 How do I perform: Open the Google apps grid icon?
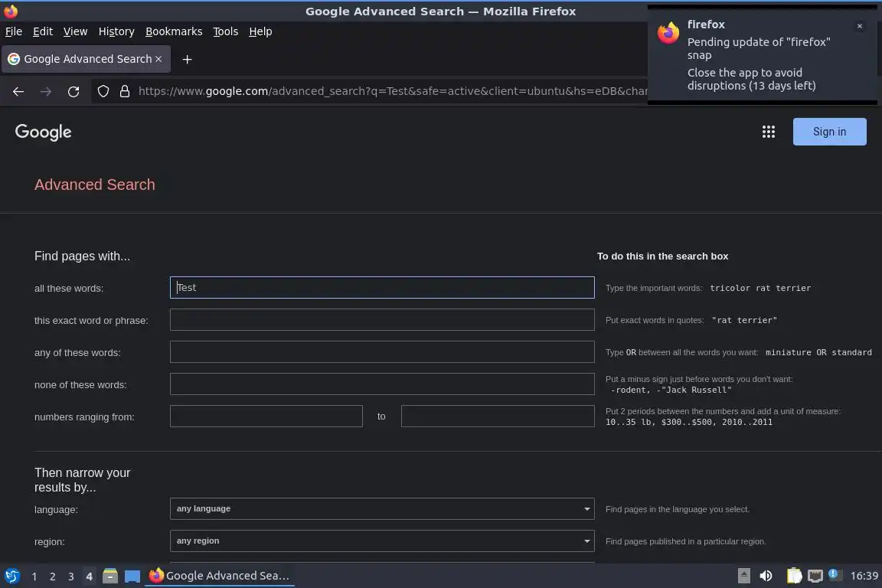click(x=769, y=132)
